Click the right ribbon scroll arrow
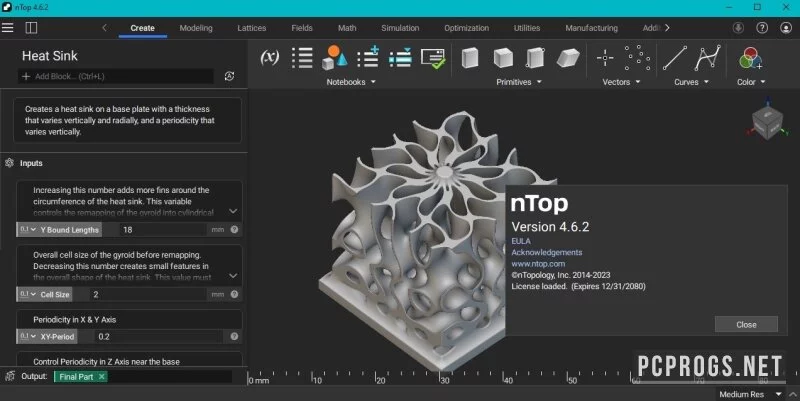This screenshot has width=800, height=401. pos(667,28)
